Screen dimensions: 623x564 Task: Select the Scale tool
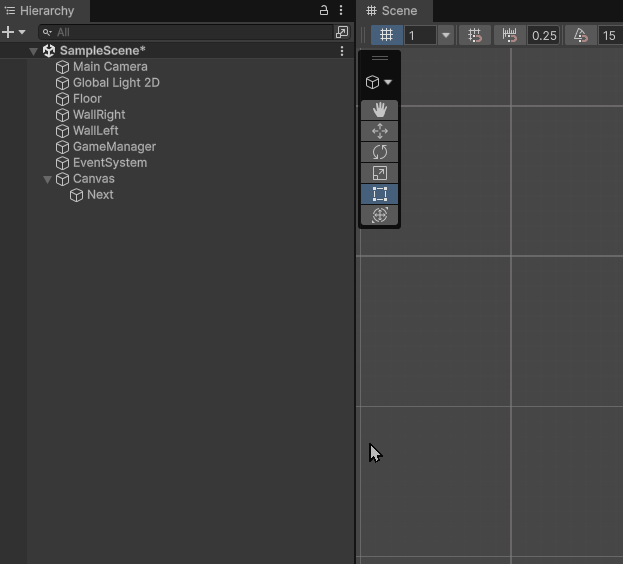click(x=379, y=173)
